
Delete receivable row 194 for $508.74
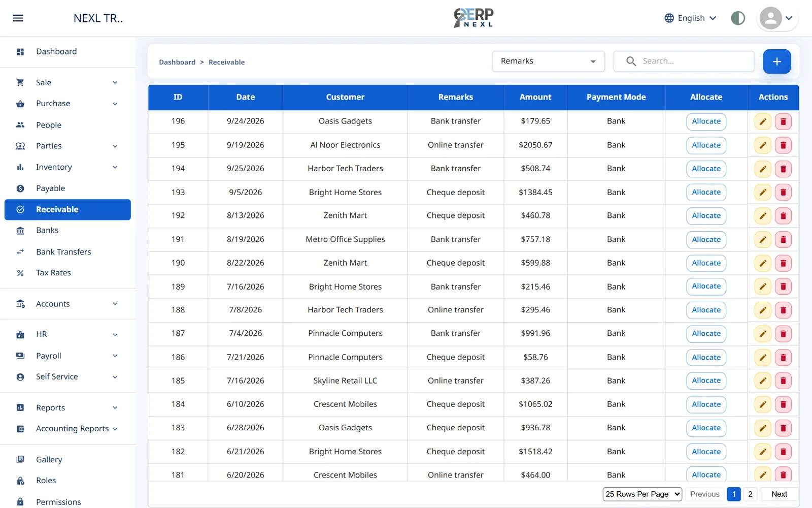coord(783,169)
